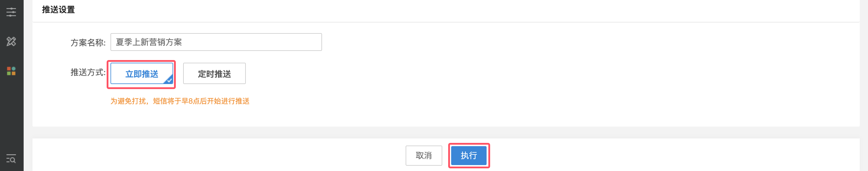Image resolution: width=868 pixels, height=171 pixels.
Task: Click the teal circle in the apps icon
Action: point(14,69)
